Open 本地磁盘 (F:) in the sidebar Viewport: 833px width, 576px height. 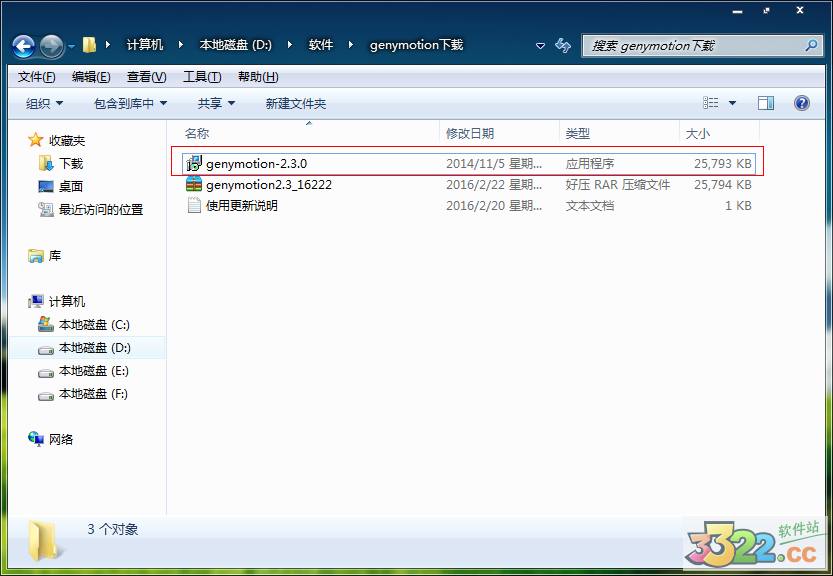pyautogui.click(x=93, y=394)
